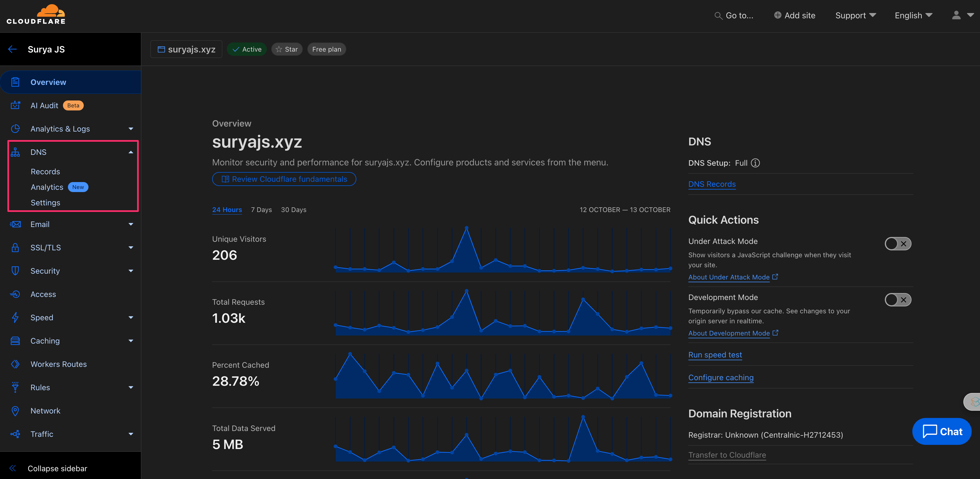Click the Unique Visitors chart peak point
This screenshot has width=980, height=479.
coord(466,228)
